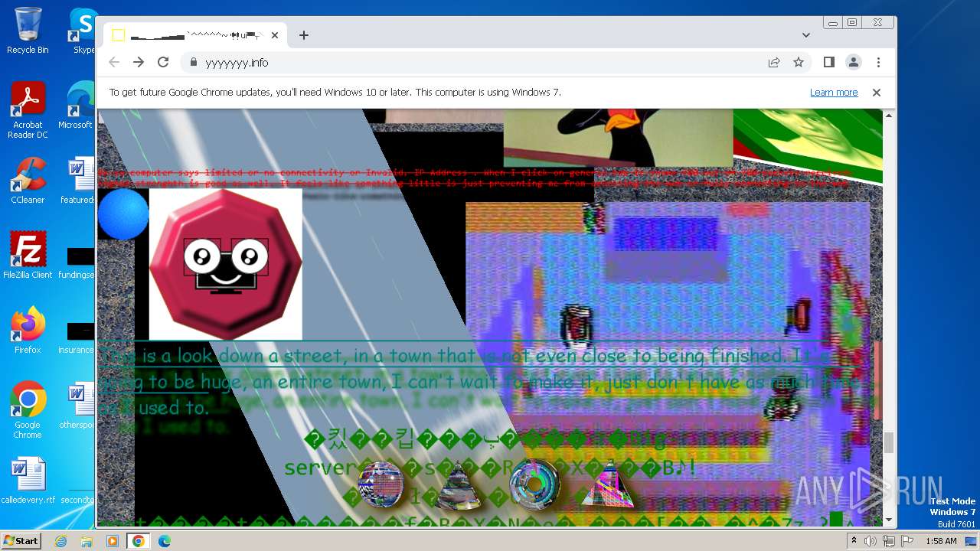Click the mirrored sphere icon
The height and width of the screenshot is (551, 980).
(x=381, y=485)
